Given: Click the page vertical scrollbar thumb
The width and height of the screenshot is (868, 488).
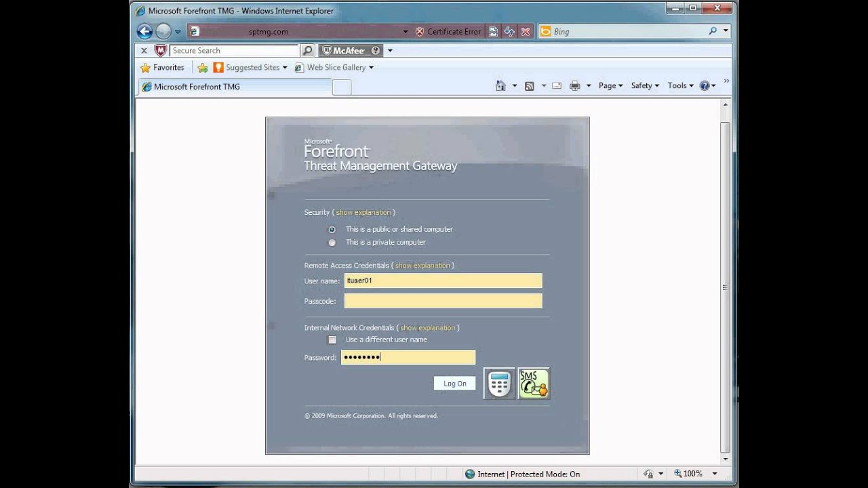Looking at the screenshot, I should [x=725, y=287].
